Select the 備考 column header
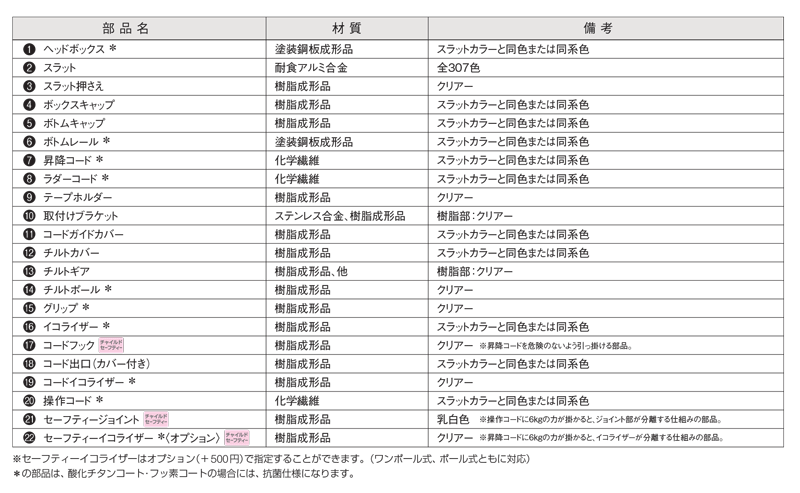Image resolution: width=800 pixels, height=493 pixels. [x=598, y=29]
